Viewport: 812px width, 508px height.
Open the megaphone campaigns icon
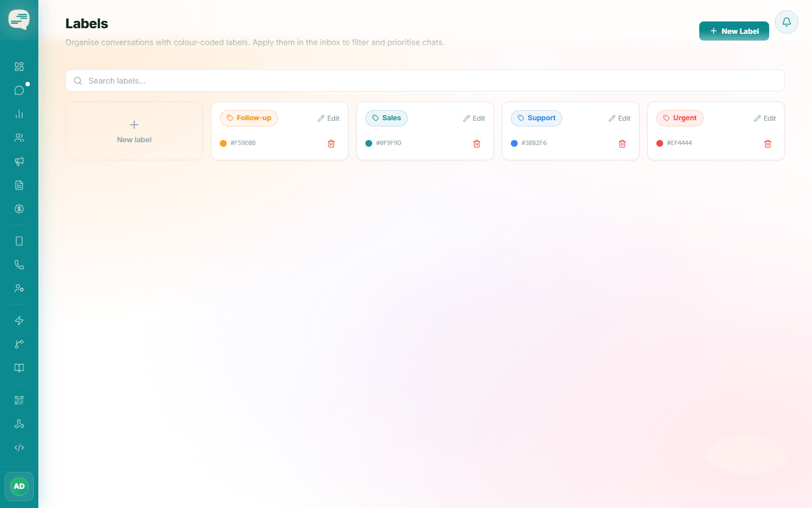pos(19,161)
